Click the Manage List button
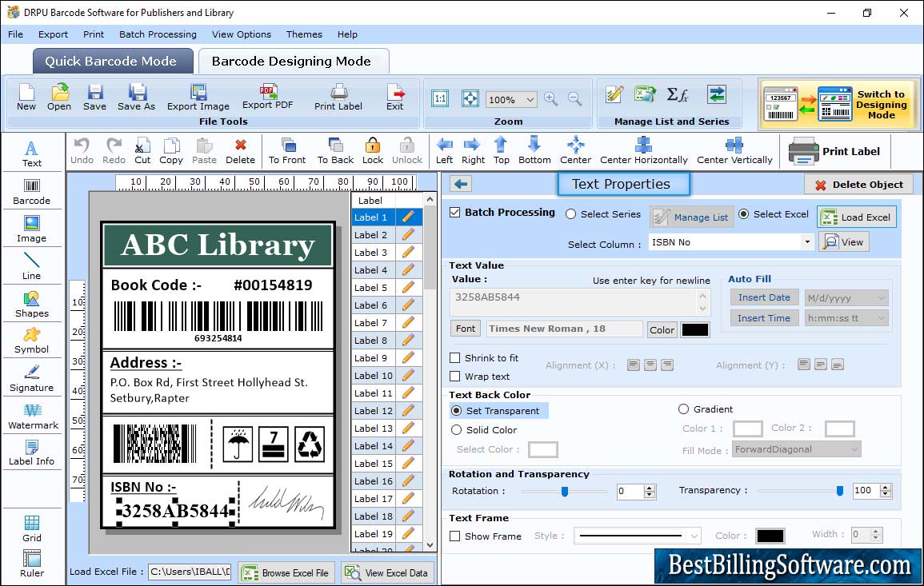Viewport: 924px width, 586px height. [692, 217]
